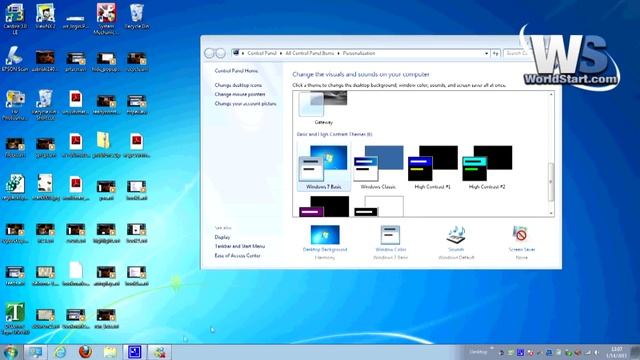Select the zipped folder icon on the desktop
Viewport: 640px width, 360px height.
coord(104,145)
